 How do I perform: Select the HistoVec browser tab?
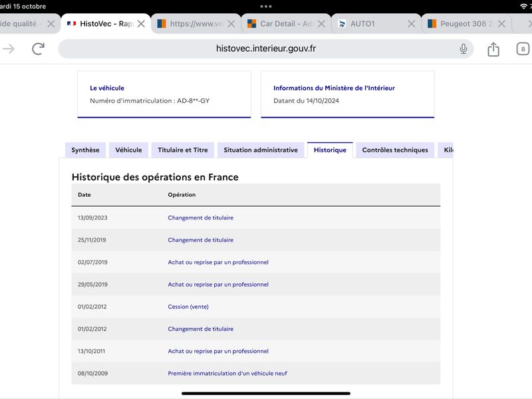(x=106, y=24)
